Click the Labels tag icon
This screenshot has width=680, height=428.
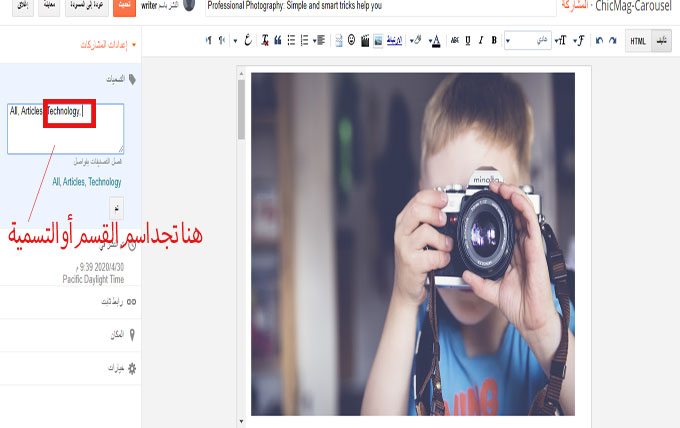point(132,79)
